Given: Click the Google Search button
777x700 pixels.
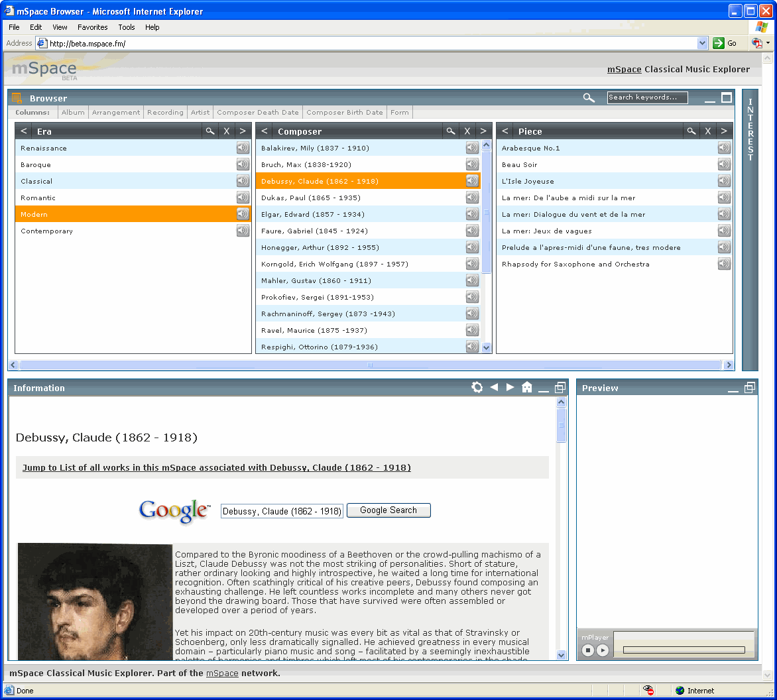Looking at the screenshot, I should [x=388, y=510].
